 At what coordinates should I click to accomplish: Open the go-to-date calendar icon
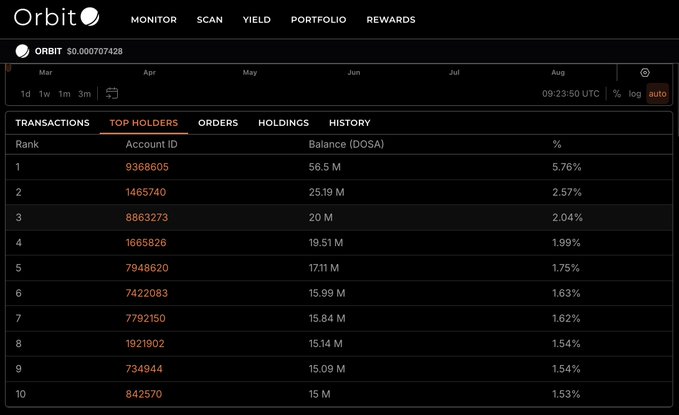(x=112, y=93)
